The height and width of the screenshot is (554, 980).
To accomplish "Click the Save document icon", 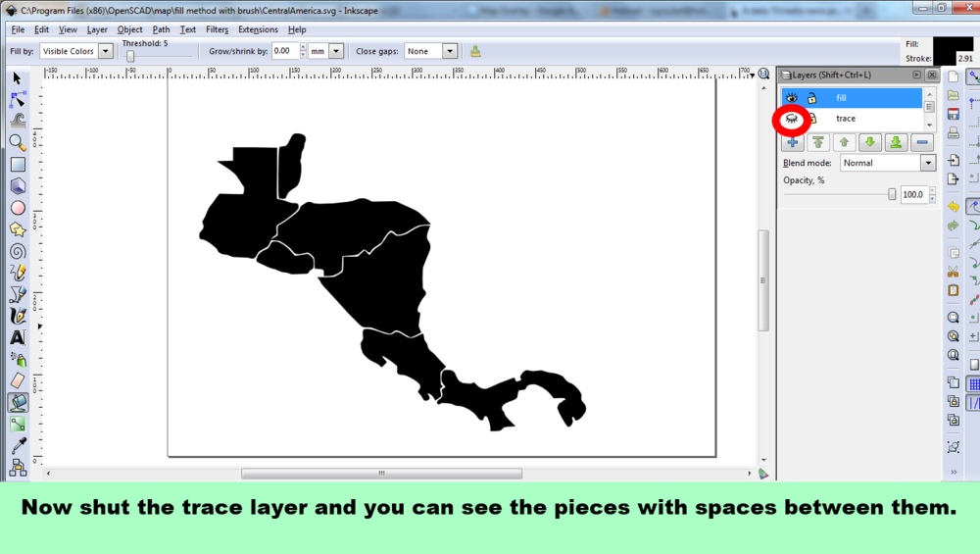I will [x=954, y=114].
